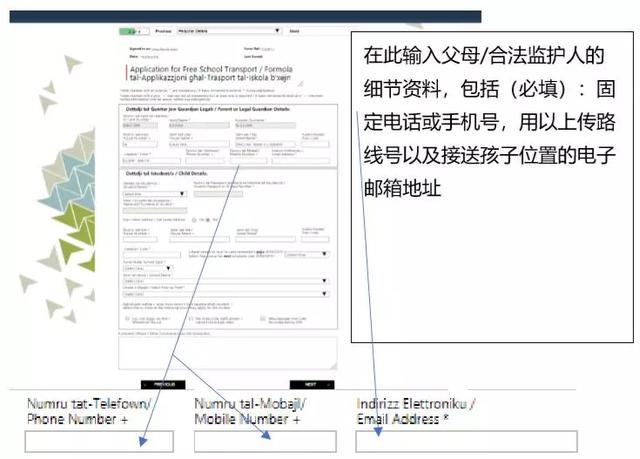640x459 pixels.
Task: Open the School Type dropdown
Action: [148, 268]
